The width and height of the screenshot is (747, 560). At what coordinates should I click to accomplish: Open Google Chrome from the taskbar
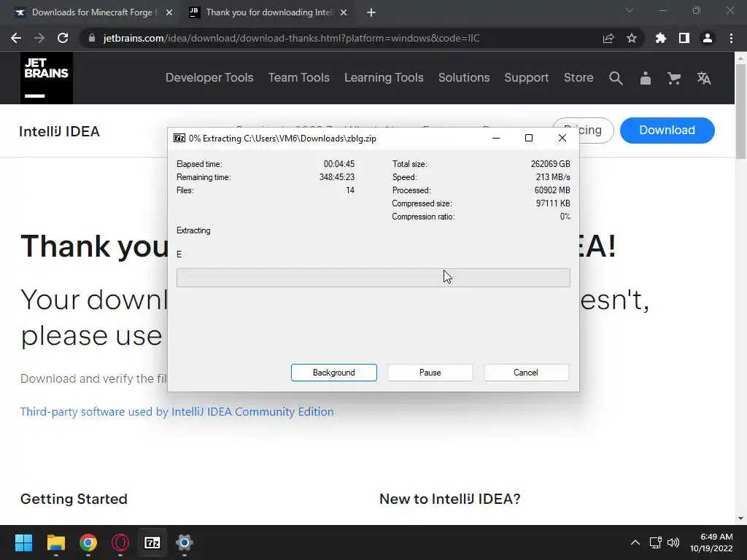pyautogui.click(x=88, y=542)
